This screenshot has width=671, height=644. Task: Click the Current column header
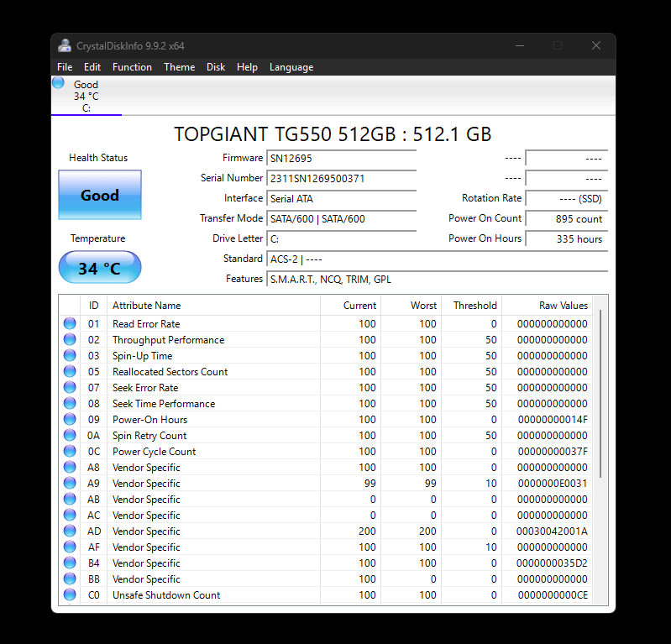[350, 306]
